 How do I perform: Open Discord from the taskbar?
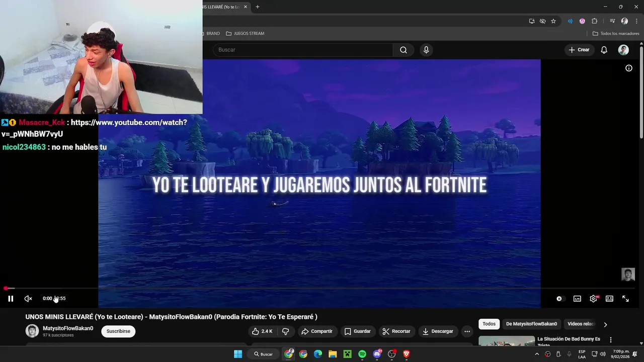(377, 354)
